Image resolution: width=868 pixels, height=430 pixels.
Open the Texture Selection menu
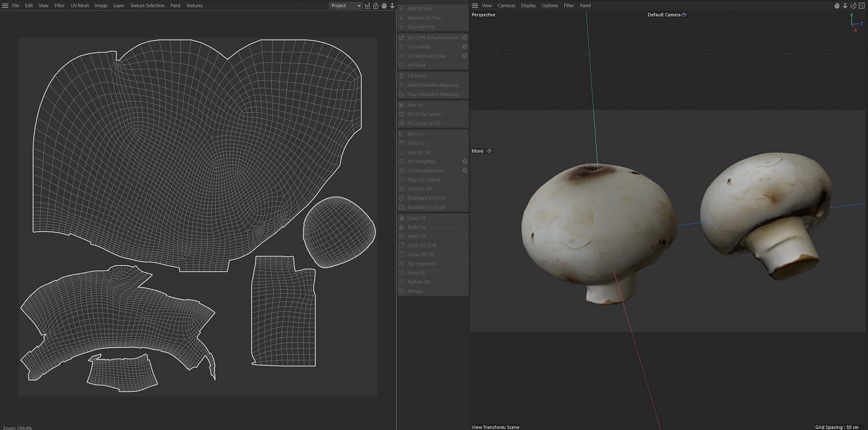[147, 5]
